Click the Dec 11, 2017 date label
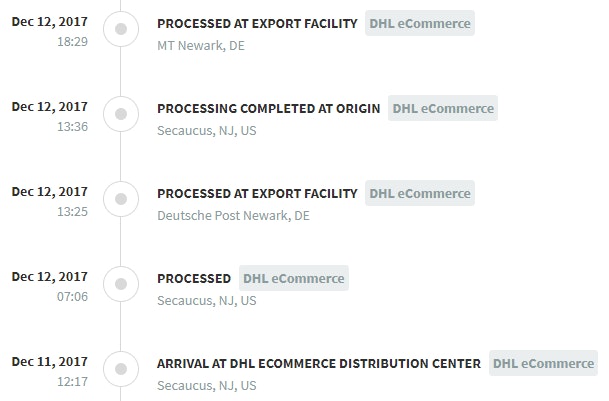 [x=49, y=361]
